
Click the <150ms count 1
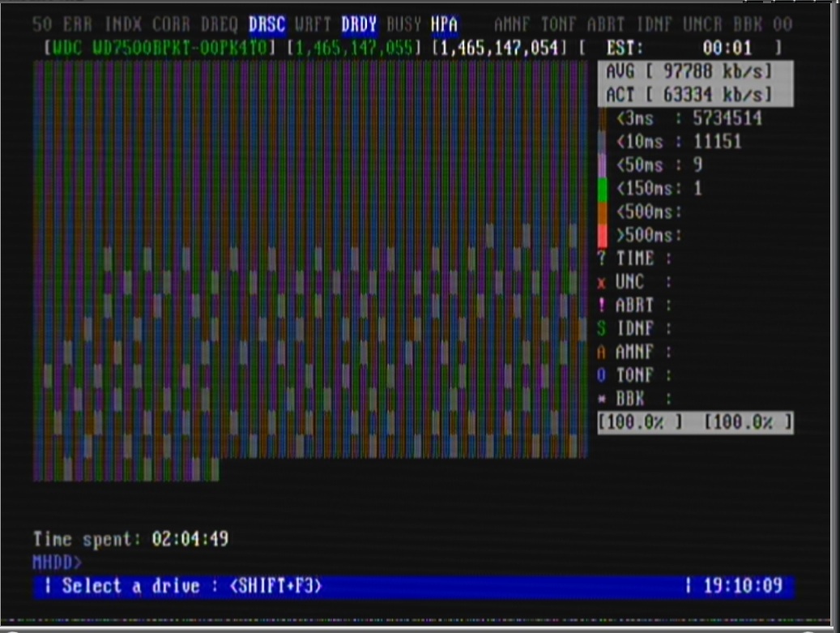pos(697,189)
